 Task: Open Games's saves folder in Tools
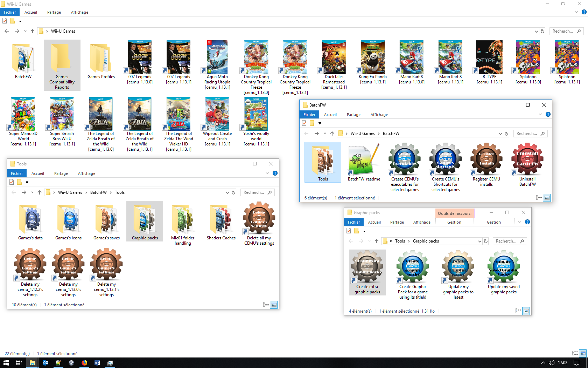coord(107,221)
